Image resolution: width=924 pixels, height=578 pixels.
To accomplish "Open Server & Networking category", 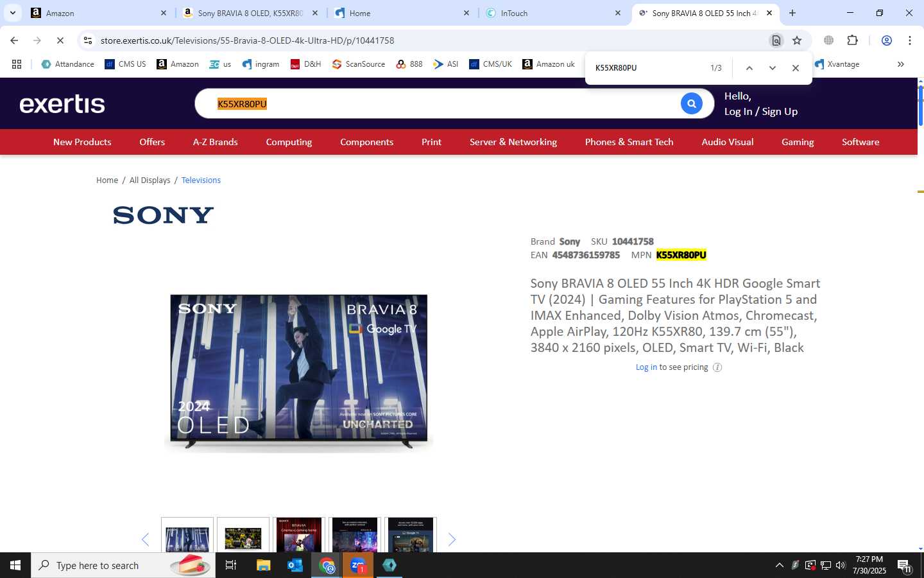I will tap(513, 142).
